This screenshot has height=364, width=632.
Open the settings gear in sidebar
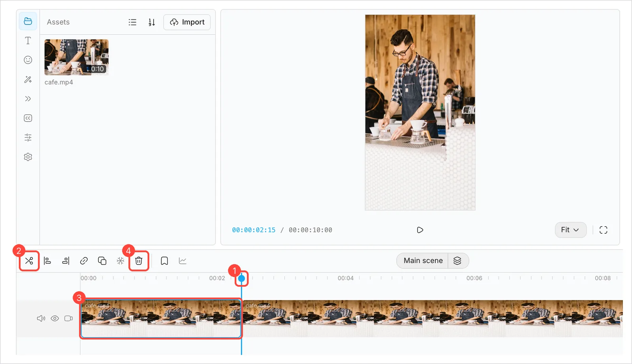(28, 157)
